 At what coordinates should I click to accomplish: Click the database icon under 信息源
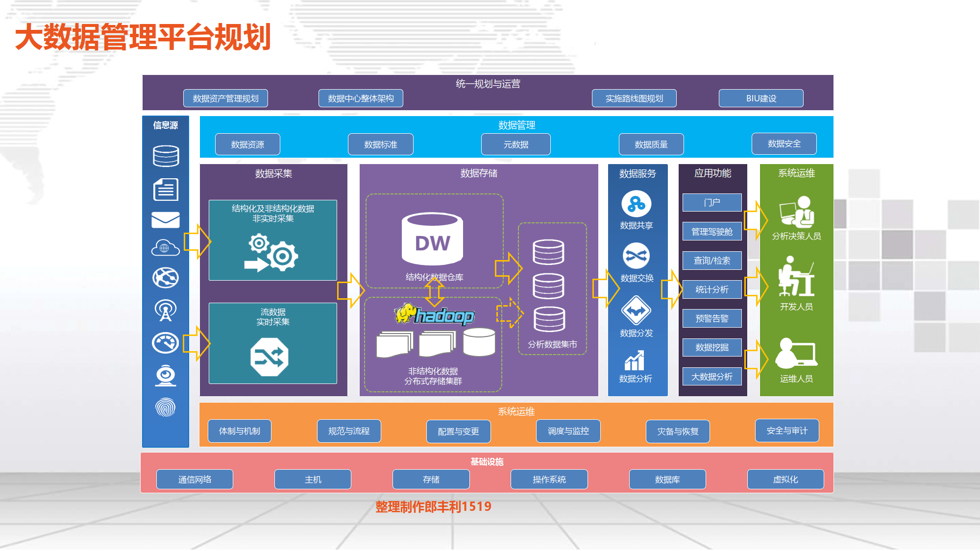click(x=166, y=156)
